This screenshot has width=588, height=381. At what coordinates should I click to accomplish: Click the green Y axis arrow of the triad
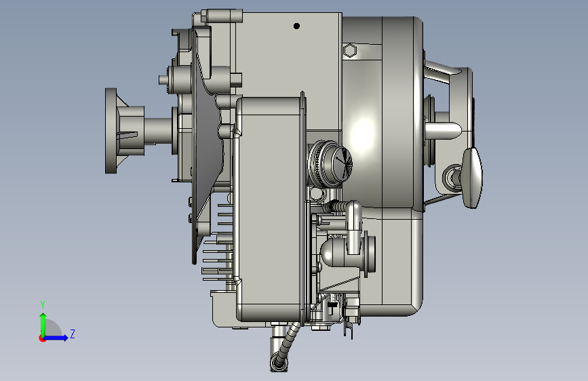[43, 324]
